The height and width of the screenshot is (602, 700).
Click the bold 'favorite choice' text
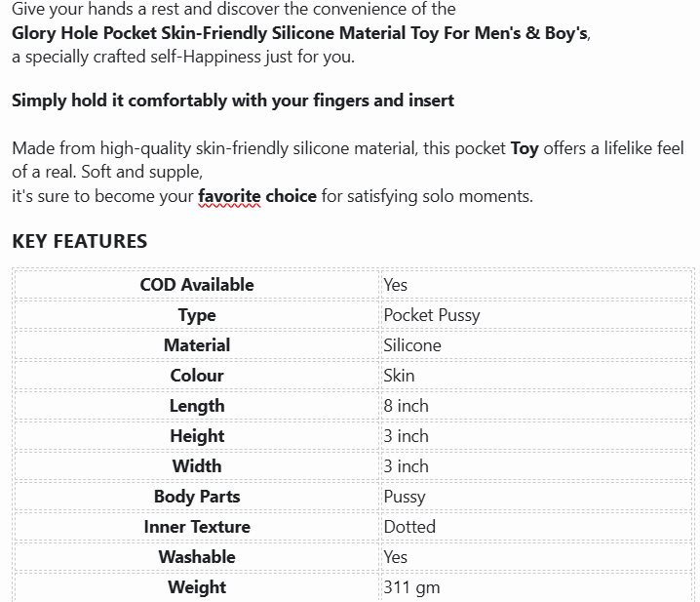257,196
